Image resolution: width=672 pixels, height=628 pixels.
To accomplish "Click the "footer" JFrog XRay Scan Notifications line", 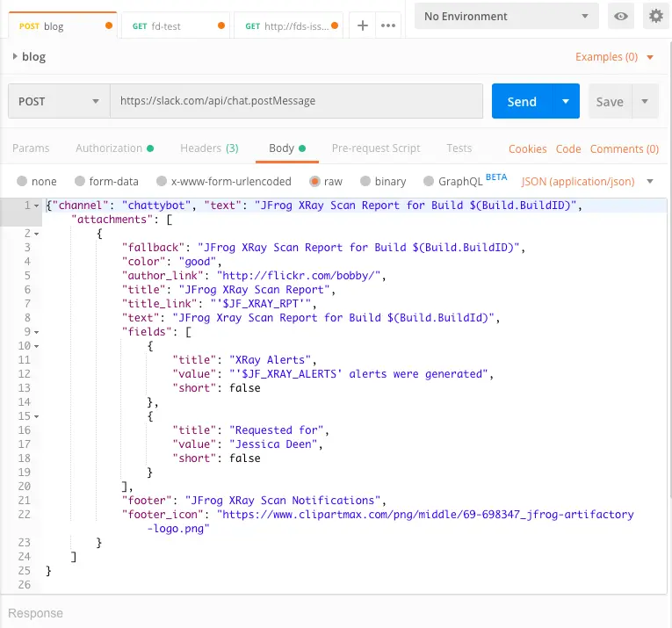I will (x=254, y=501).
